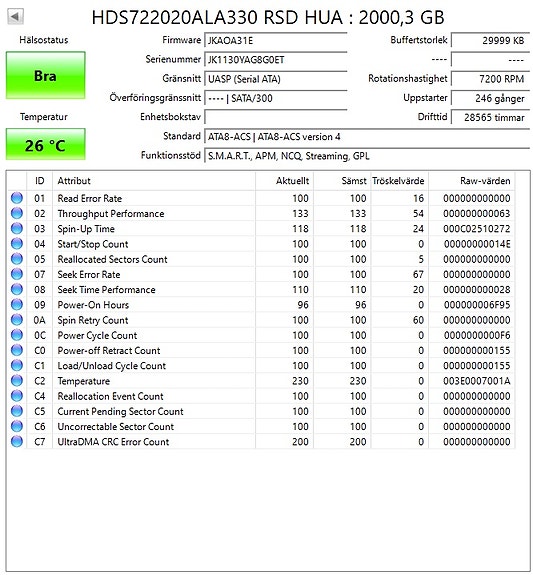Screen dimensions: 533x575
Task: Click threshold value 67 for Seek Error Rate
Action: tap(418, 274)
